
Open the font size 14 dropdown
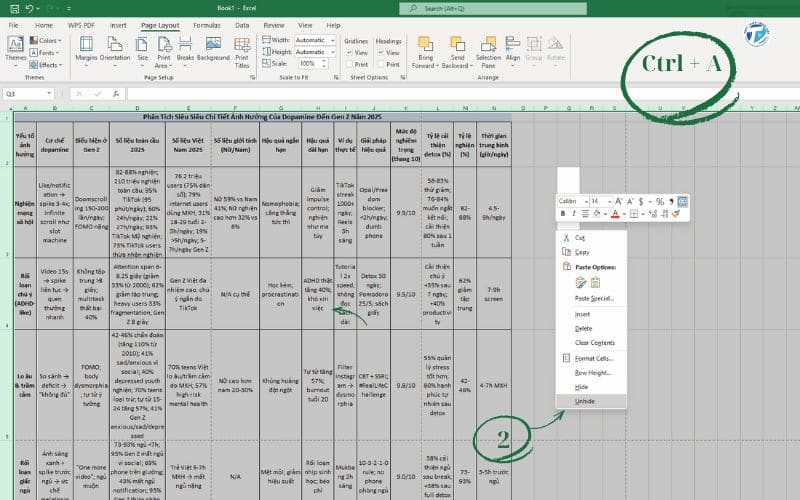[609, 202]
